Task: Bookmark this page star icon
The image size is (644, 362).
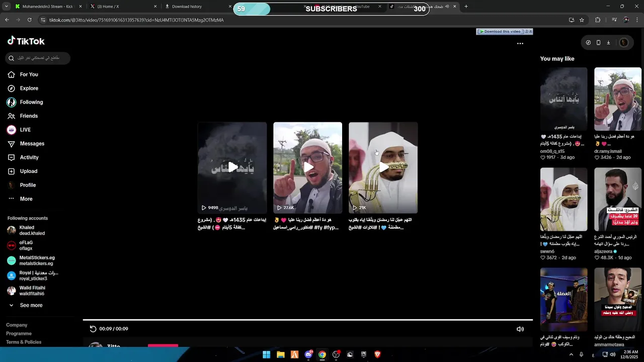Action: click(582, 20)
